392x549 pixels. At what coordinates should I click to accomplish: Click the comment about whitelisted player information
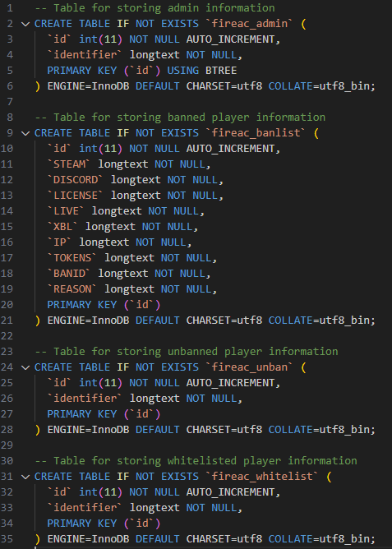[196, 461]
